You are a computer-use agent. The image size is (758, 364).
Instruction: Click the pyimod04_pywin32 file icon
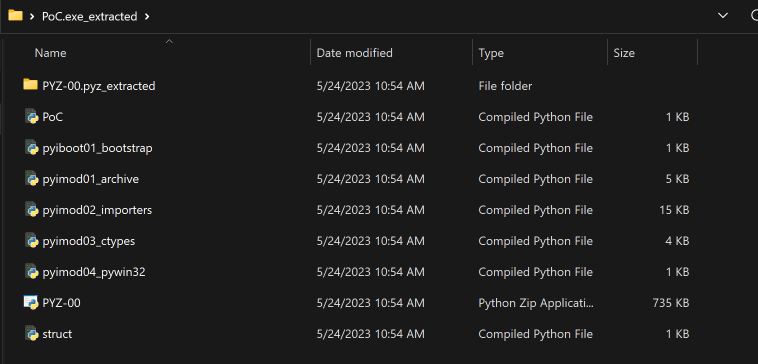(x=31, y=272)
